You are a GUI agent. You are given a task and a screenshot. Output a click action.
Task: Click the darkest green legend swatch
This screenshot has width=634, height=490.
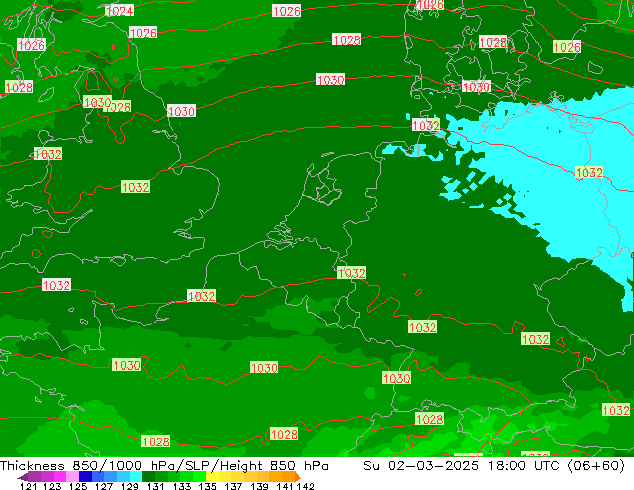148,476
